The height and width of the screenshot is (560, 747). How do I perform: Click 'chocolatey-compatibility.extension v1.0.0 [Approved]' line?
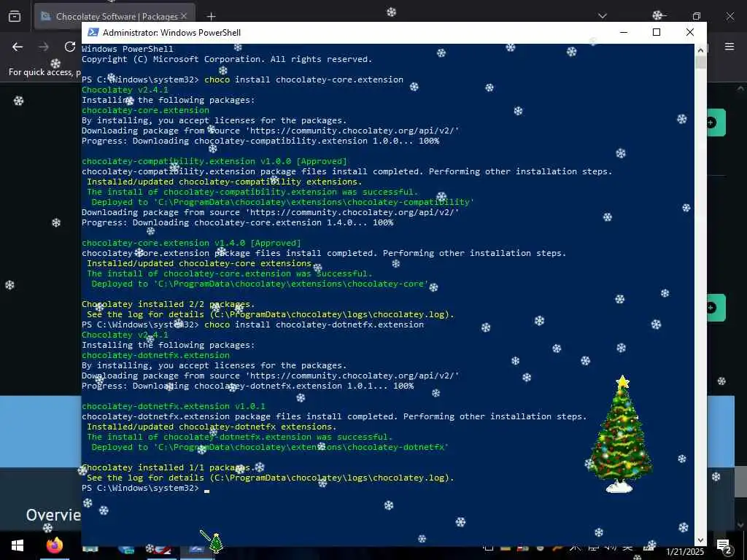[x=214, y=161]
